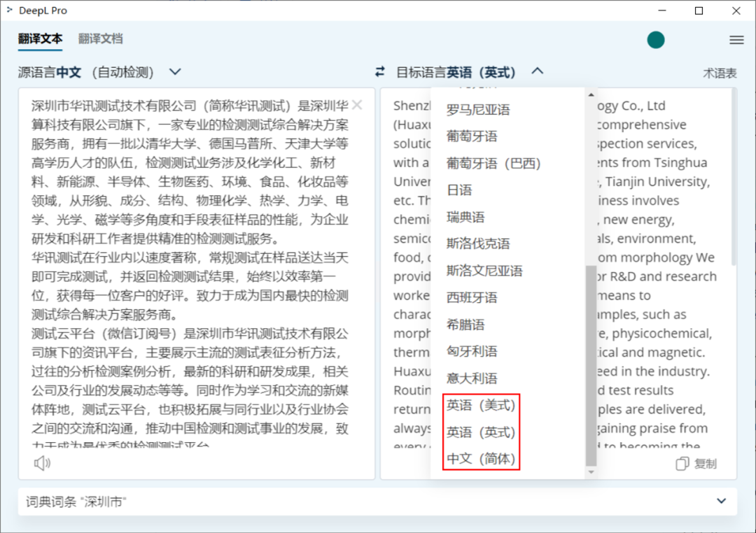Choose 英语（美式） as target language
The height and width of the screenshot is (533, 756).
pos(481,405)
